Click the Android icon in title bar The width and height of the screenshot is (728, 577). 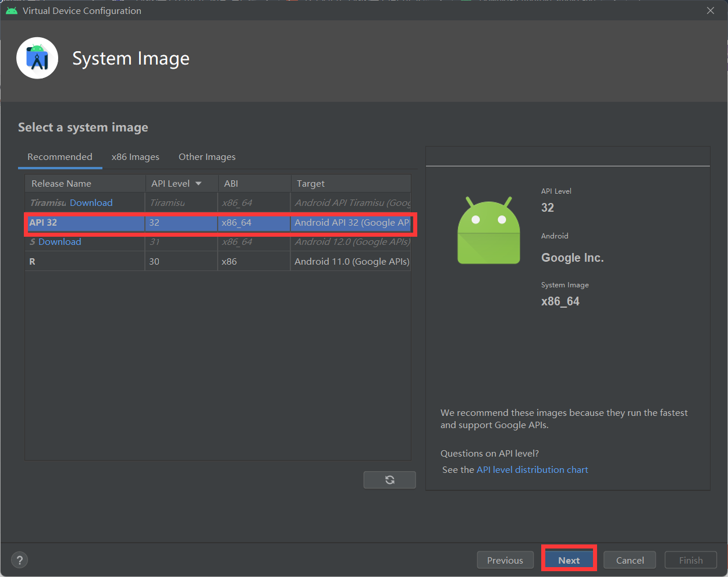click(11, 10)
